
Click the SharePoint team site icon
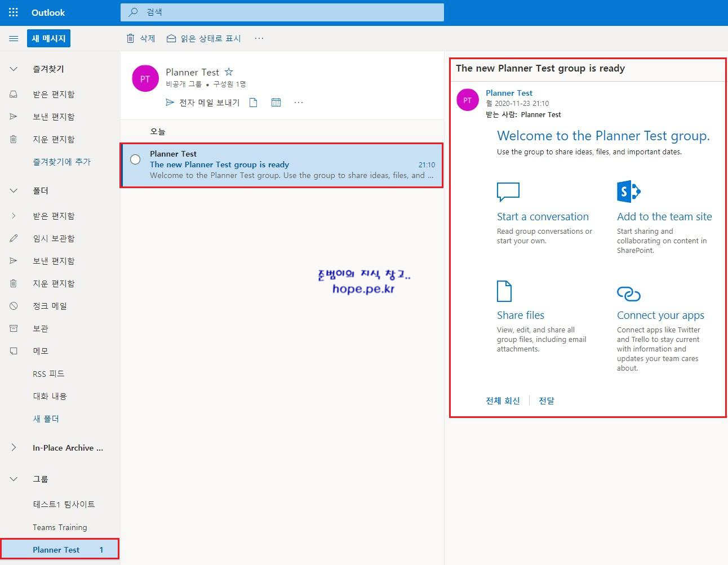[629, 192]
